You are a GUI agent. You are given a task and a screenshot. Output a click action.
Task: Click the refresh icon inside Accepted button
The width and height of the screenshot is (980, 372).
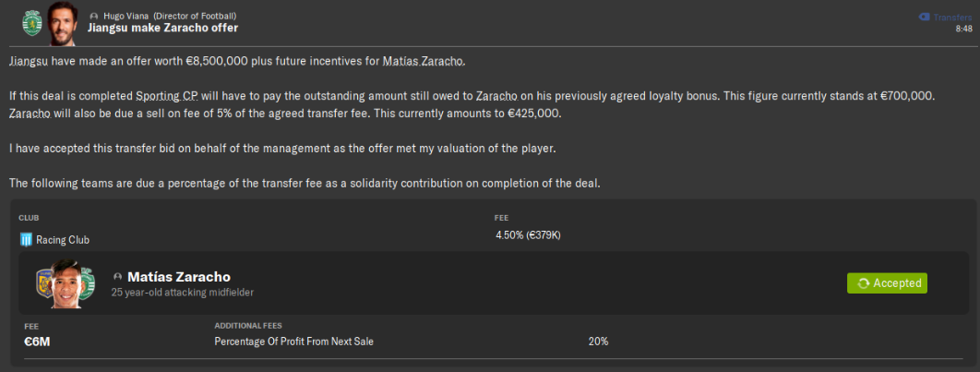point(863,283)
